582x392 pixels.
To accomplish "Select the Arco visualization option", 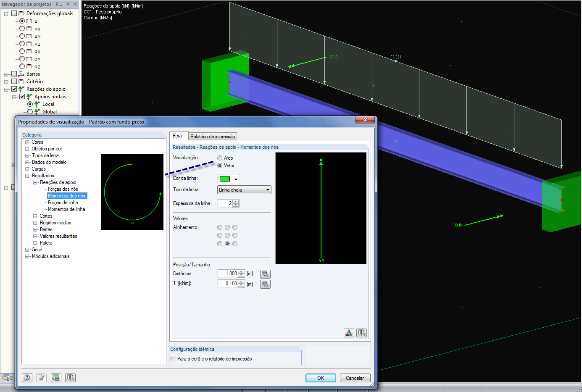I will 220,158.
